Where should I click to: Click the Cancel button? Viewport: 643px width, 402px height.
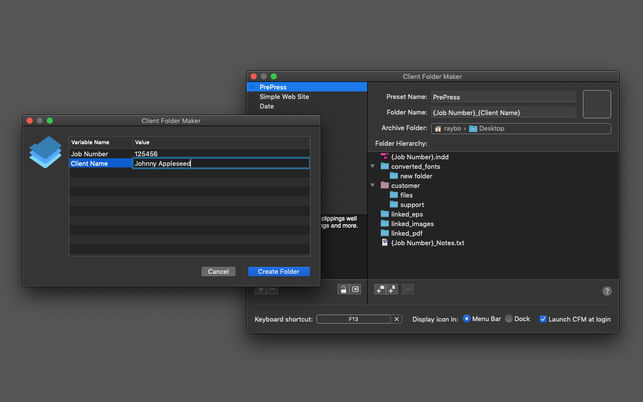click(219, 271)
